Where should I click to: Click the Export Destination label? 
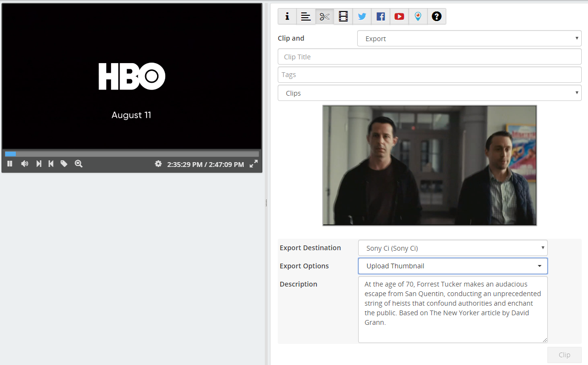click(x=310, y=248)
